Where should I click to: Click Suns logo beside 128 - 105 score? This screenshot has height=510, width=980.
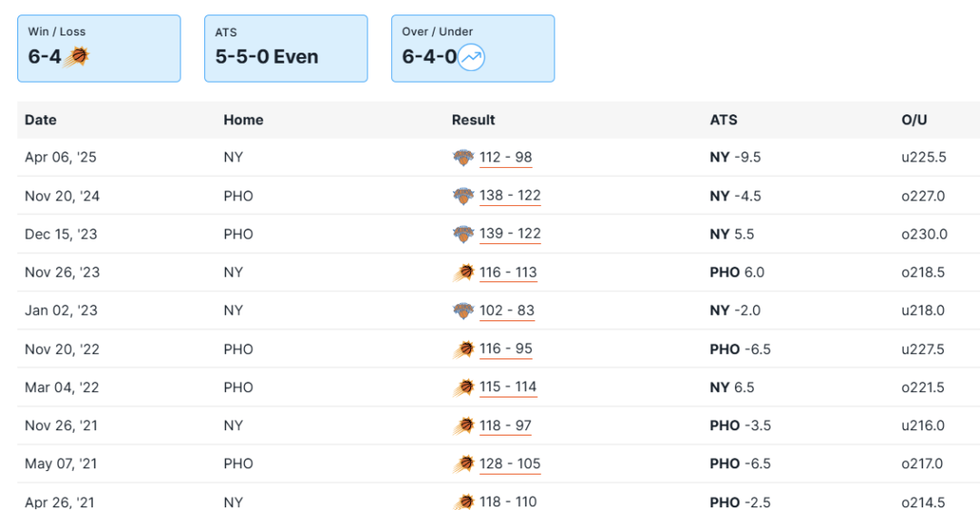pos(463,464)
